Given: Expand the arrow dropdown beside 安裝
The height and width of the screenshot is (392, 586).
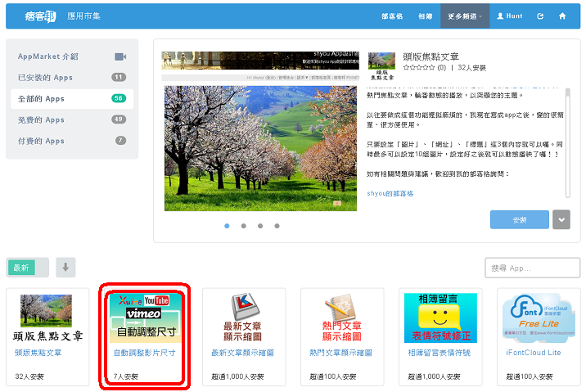Looking at the screenshot, I should coord(561,219).
